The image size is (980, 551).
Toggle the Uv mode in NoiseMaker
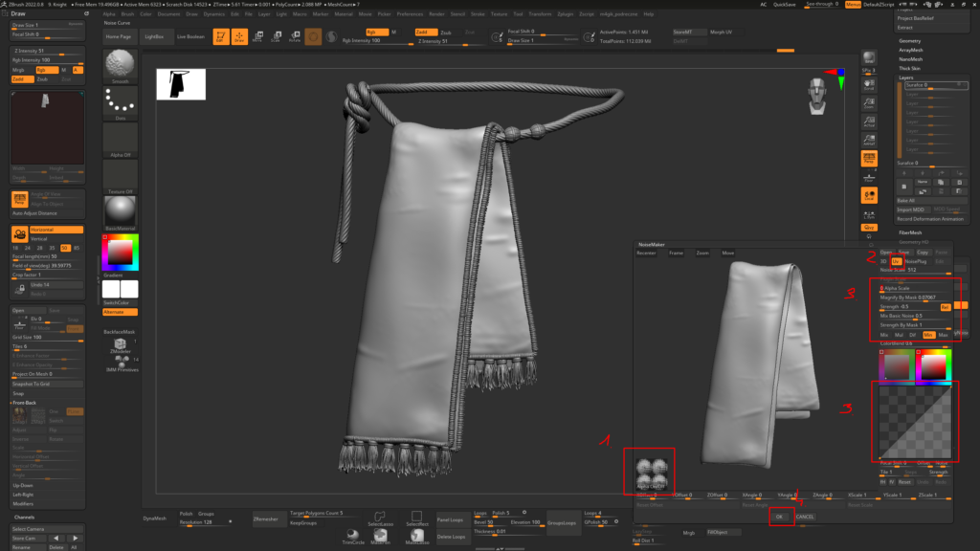(897, 261)
